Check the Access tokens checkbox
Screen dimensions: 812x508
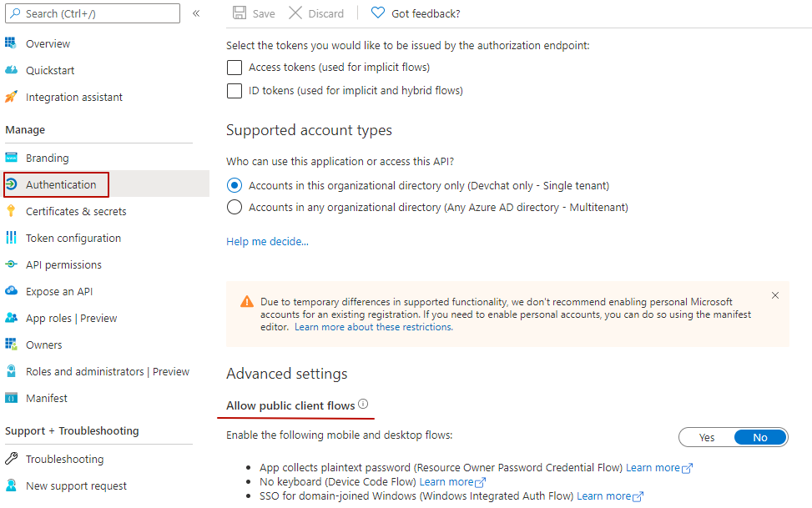click(x=235, y=67)
